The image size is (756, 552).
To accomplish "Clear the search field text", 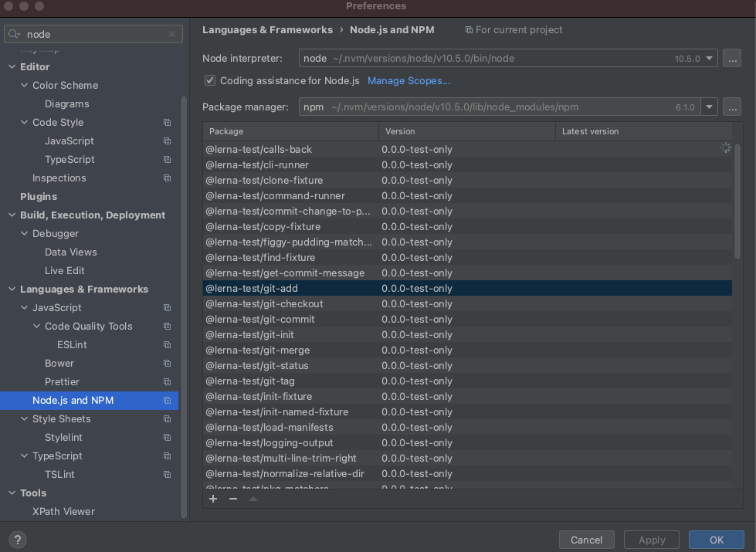I will tap(172, 34).
